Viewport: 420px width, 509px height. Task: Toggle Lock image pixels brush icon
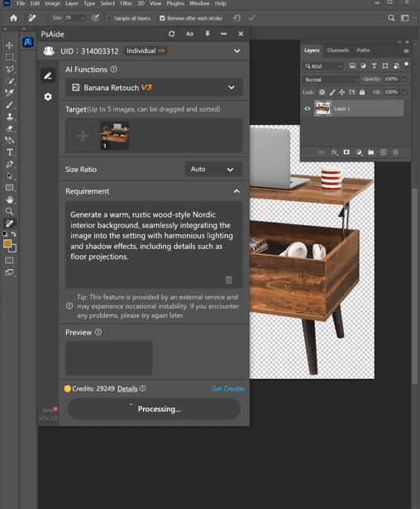[x=332, y=93]
